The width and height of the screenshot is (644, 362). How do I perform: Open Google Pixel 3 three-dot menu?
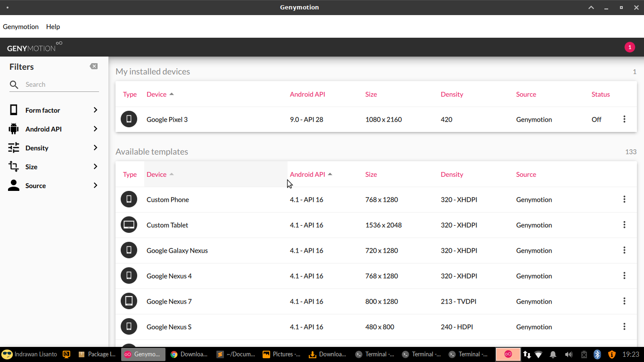[624, 119]
